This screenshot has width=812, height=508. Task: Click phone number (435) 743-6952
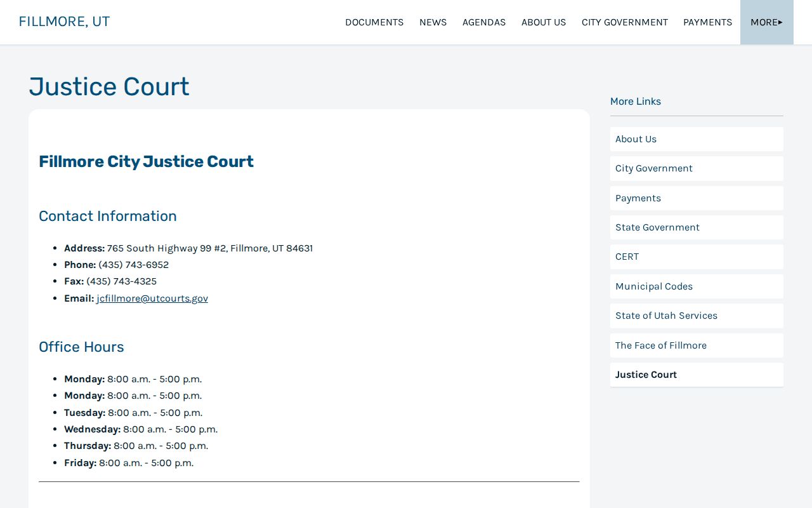(133, 265)
